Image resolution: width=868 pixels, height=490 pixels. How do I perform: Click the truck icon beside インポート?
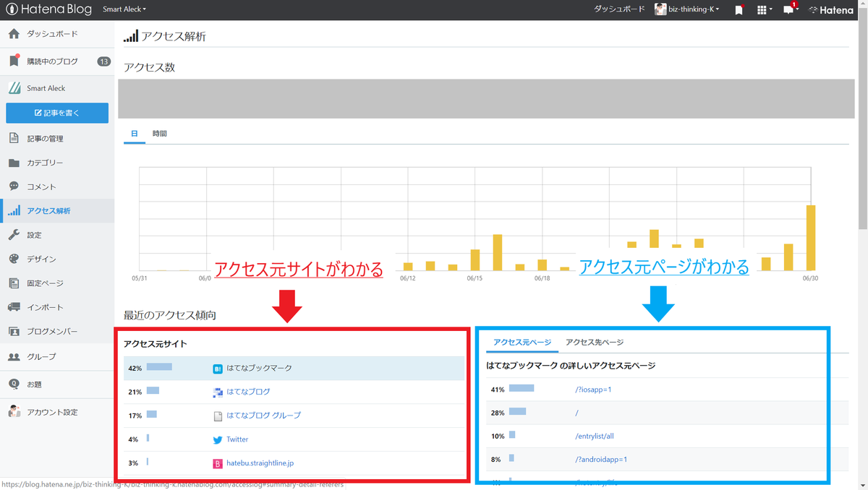14,307
